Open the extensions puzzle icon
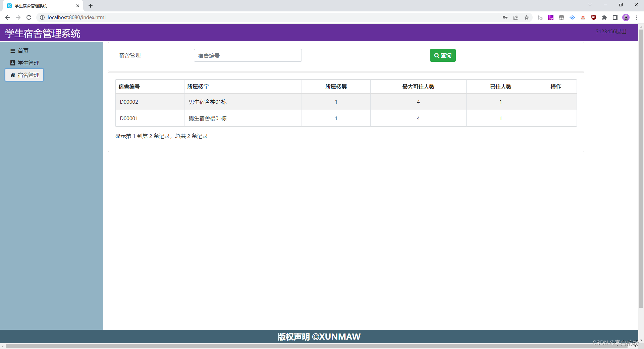The height and width of the screenshot is (349, 644). (x=604, y=17)
